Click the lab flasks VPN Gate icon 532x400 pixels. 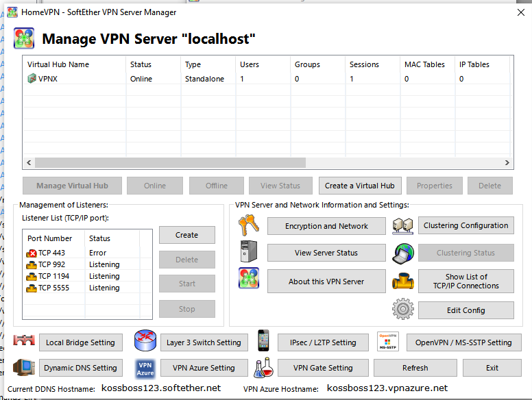pos(264,367)
